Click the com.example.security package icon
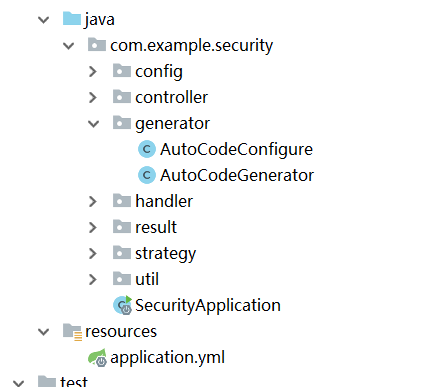The image size is (428, 387). [x=97, y=45]
